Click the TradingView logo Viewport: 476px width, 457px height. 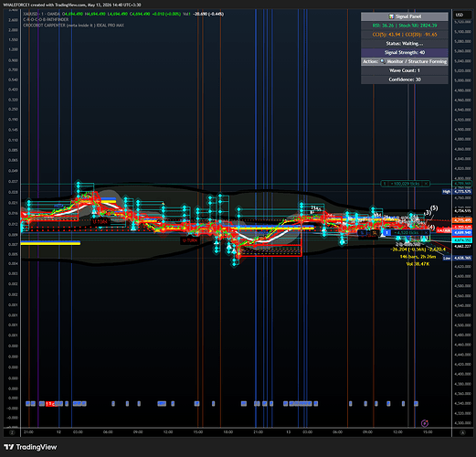tap(30, 447)
